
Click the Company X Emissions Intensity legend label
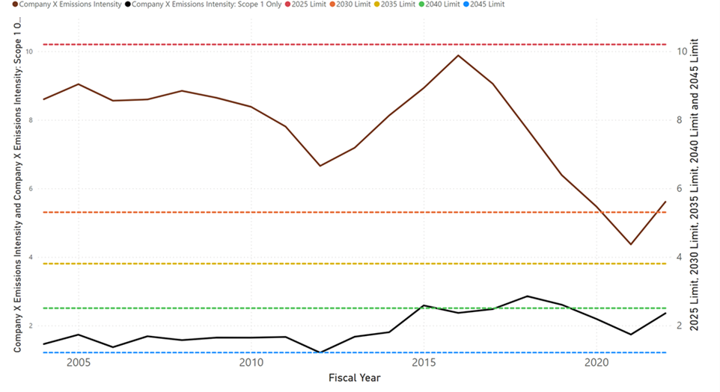click(70, 4)
